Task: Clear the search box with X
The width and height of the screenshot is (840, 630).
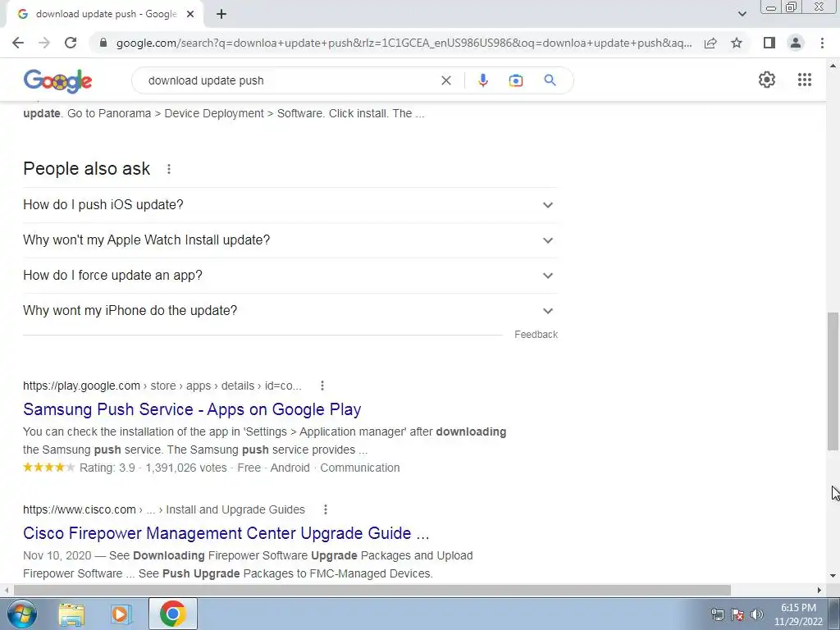Action: click(x=445, y=80)
